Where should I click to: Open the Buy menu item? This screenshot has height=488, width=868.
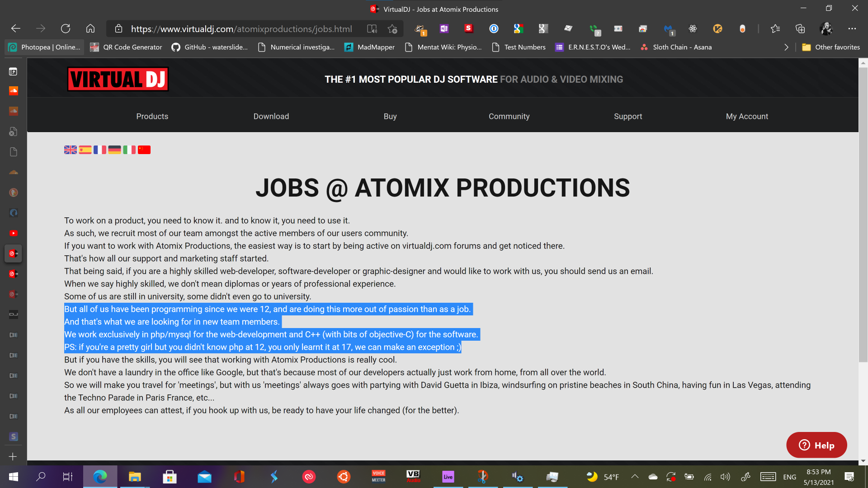coord(390,116)
